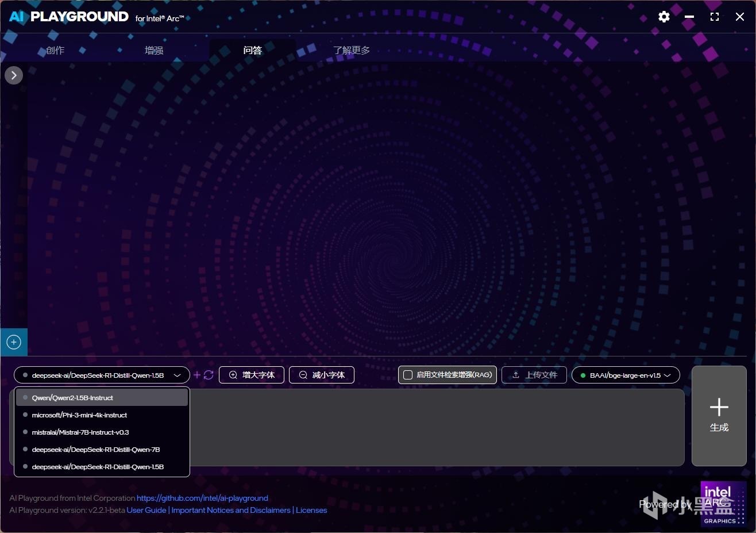
Task: Click the fullscreen toggle icon
Action: pyautogui.click(x=715, y=17)
